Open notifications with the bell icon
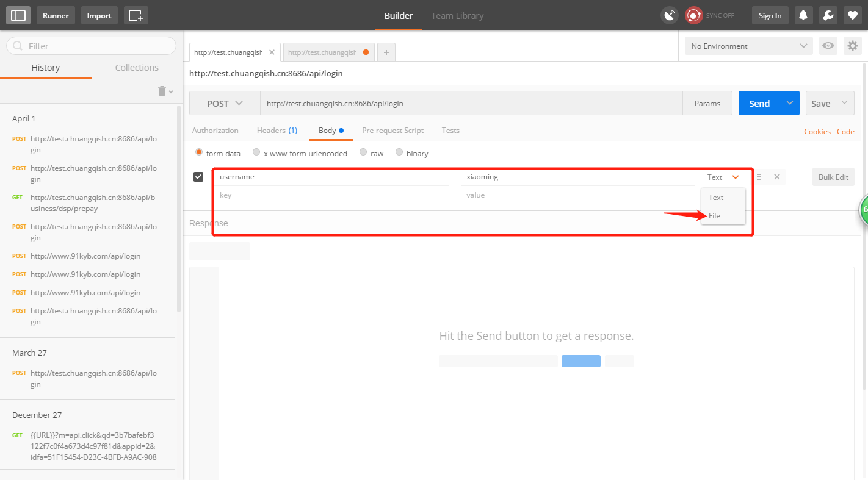 (x=803, y=15)
